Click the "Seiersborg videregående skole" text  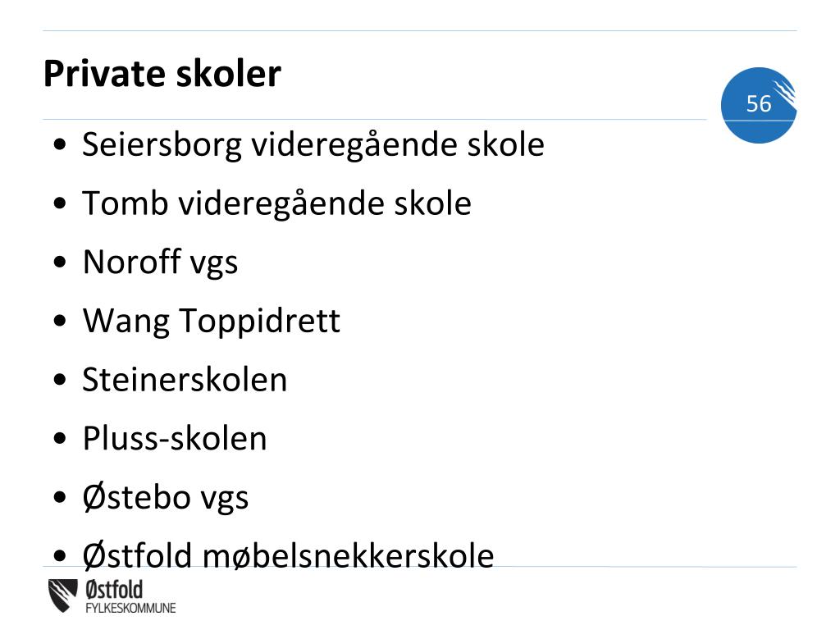(x=313, y=145)
